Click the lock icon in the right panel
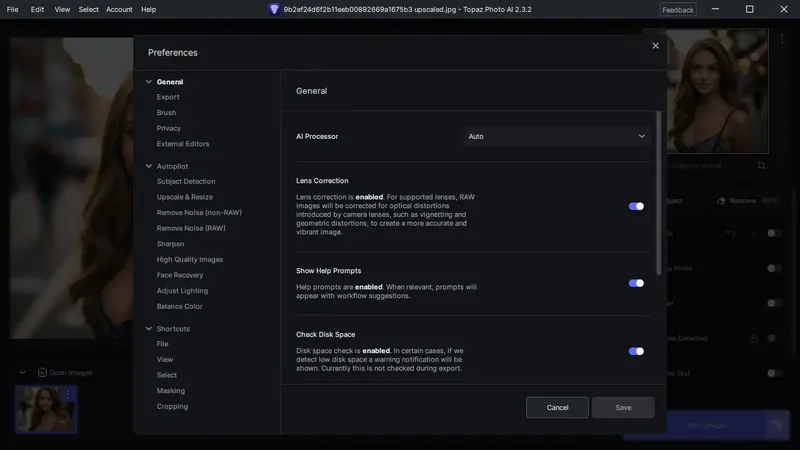Screen dimensions: 800x450 pos(753,338)
